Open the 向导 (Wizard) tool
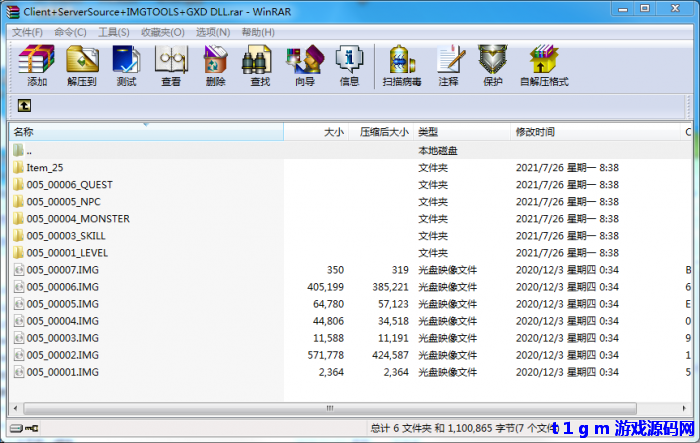The height and width of the screenshot is (443, 700). 304,66
